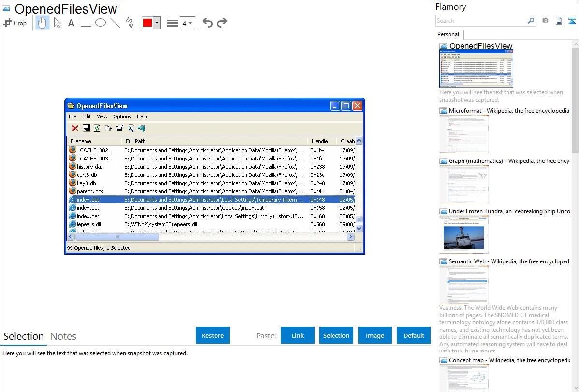The width and height of the screenshot is (579, 392).
Task: Switch to the Personal tab
Action: (448, 34)
